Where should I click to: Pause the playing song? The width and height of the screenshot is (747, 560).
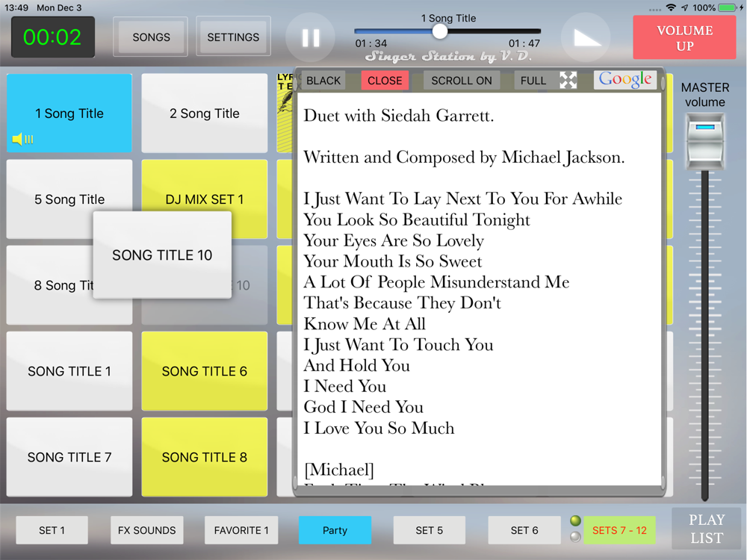point(311,37)
